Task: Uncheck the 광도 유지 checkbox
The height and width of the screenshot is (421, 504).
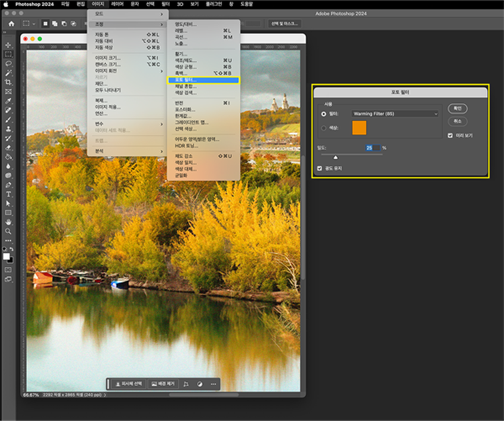Action: tap(319, 168)
